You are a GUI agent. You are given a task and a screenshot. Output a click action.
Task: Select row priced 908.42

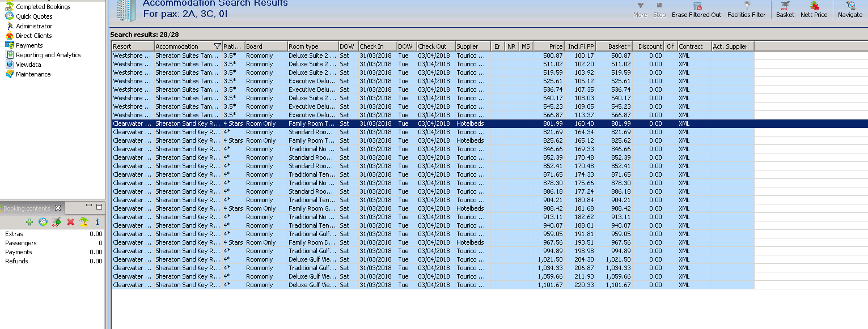click(433, 208)
